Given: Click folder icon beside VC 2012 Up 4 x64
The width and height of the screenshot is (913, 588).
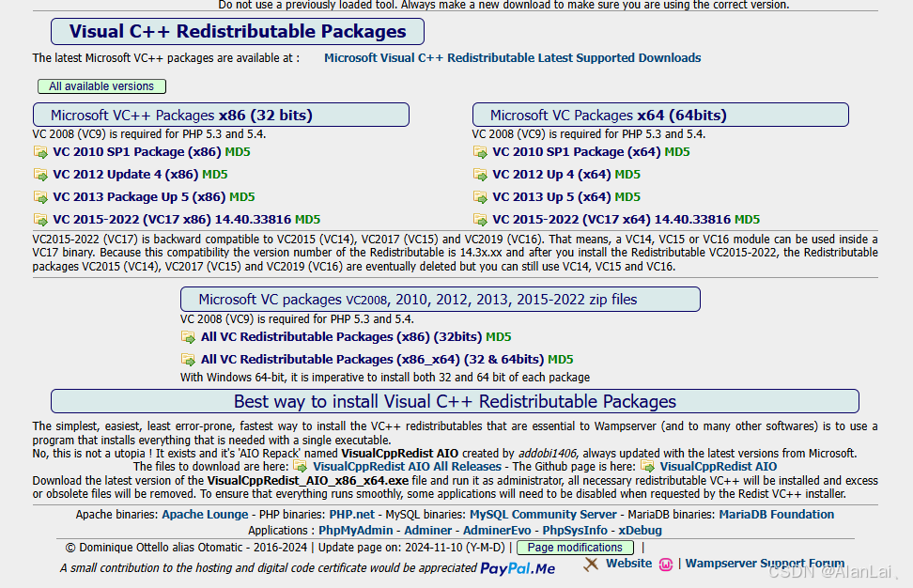Looking at the screenshot, I should 480,175.
